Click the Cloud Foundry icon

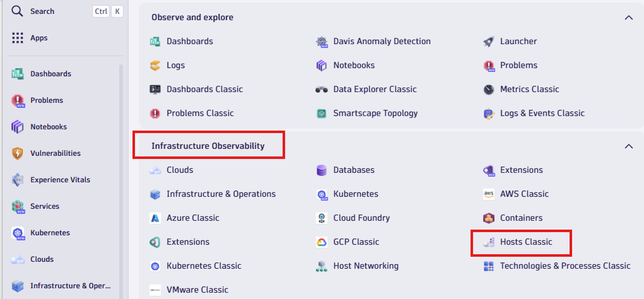point(322,218)
